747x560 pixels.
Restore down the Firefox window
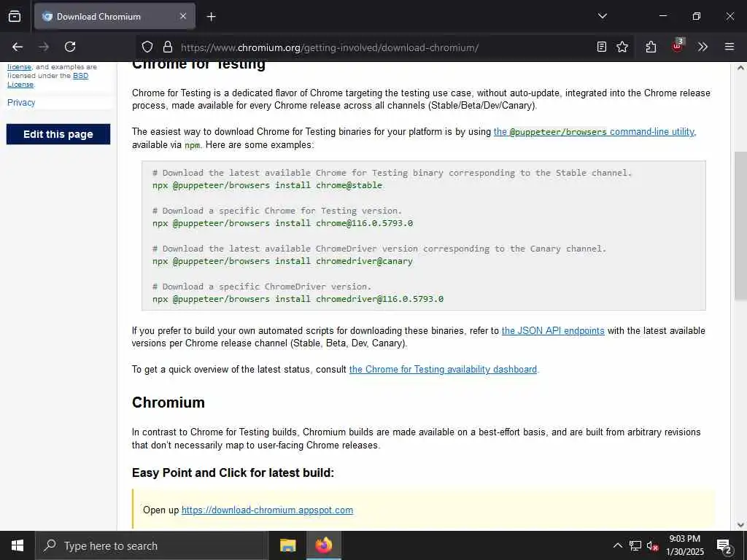pyautogui.click(x=697, y=16)
